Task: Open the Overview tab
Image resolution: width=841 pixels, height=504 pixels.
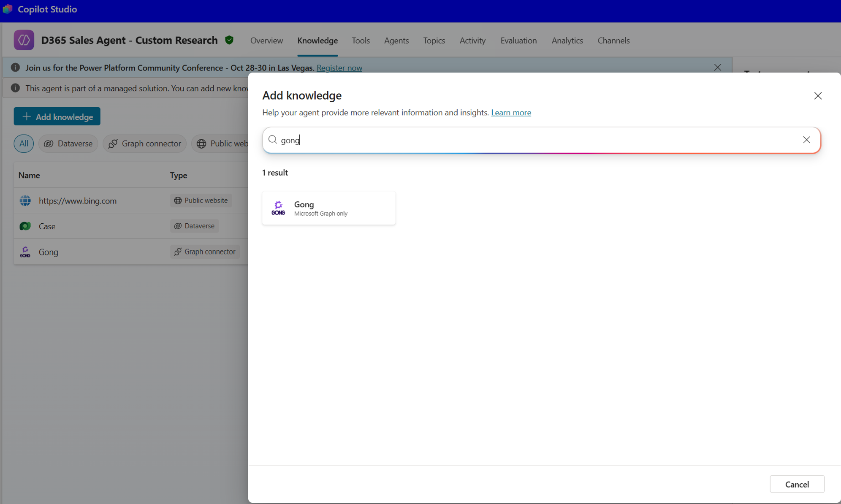Action: click(266, 41)
